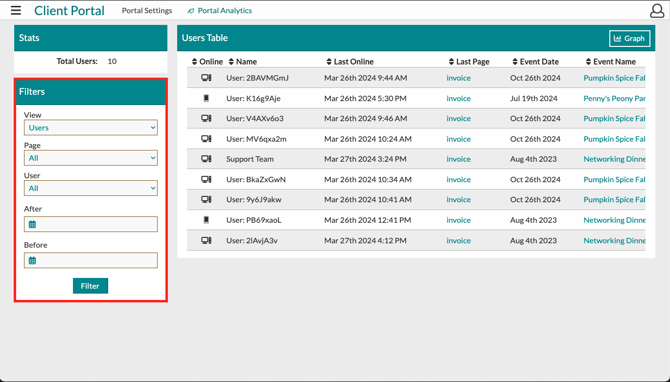Select Mar 26th 2024 5:30 PM cell
The height and width of the screenshot is (382, 670).
point(365,98)
